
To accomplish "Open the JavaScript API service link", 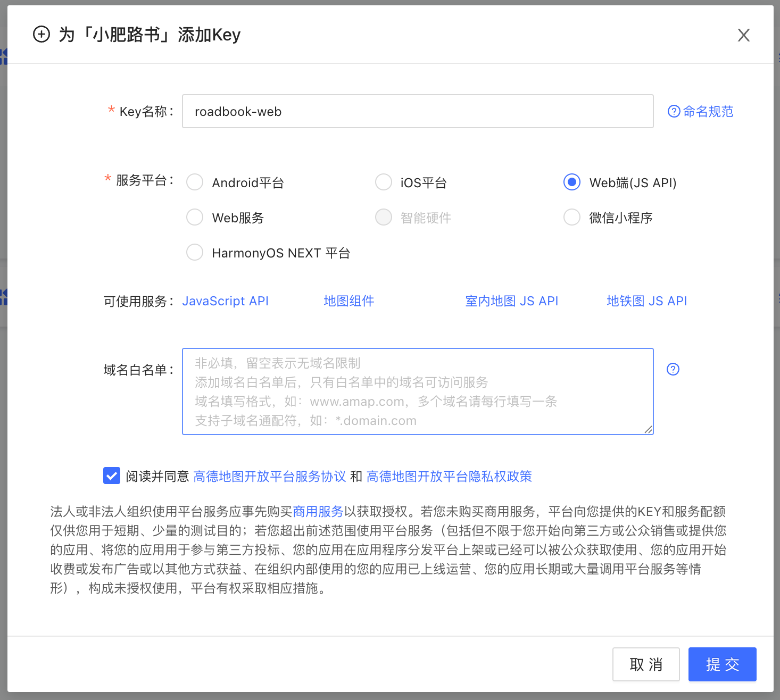I will click(x=225, y=301).
